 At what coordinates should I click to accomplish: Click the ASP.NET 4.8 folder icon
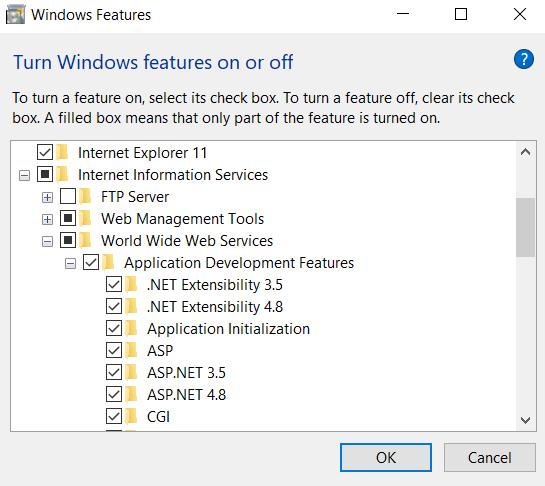(x=132, y=394)
